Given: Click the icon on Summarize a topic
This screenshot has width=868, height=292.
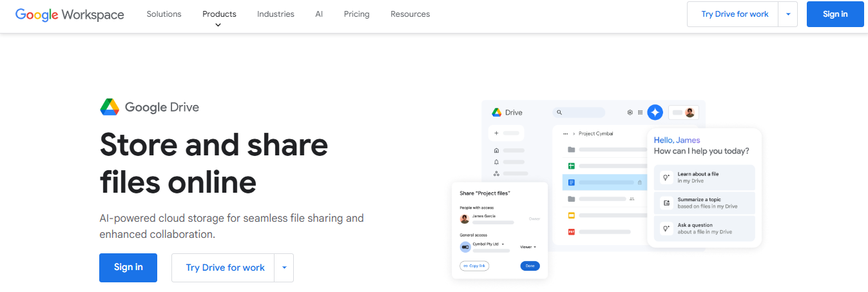Looking at the screenshot, I should click(x=666, y=203).
